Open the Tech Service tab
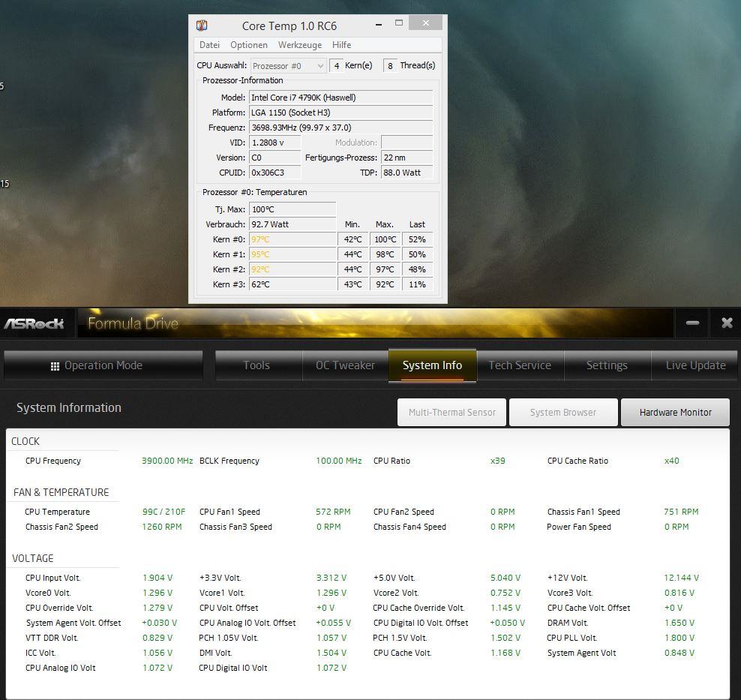741x700 pixels. point(520,365)
